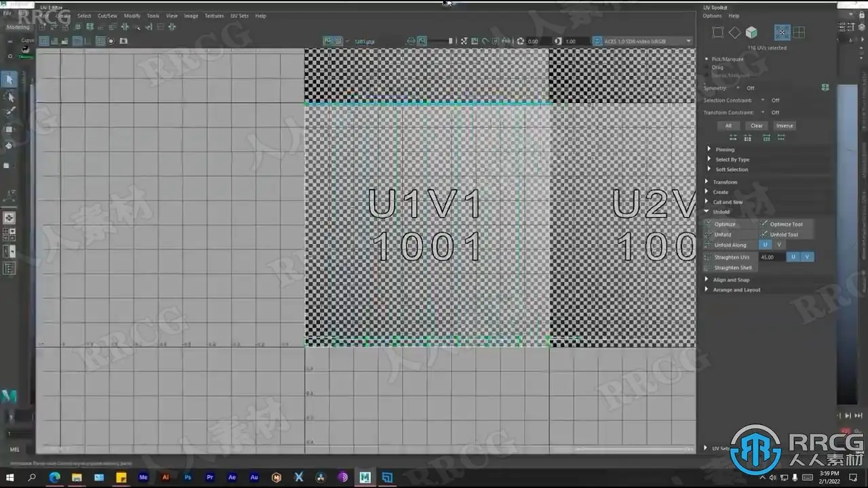Activate the Paint selection tool in toolbox

coord(9,112)
